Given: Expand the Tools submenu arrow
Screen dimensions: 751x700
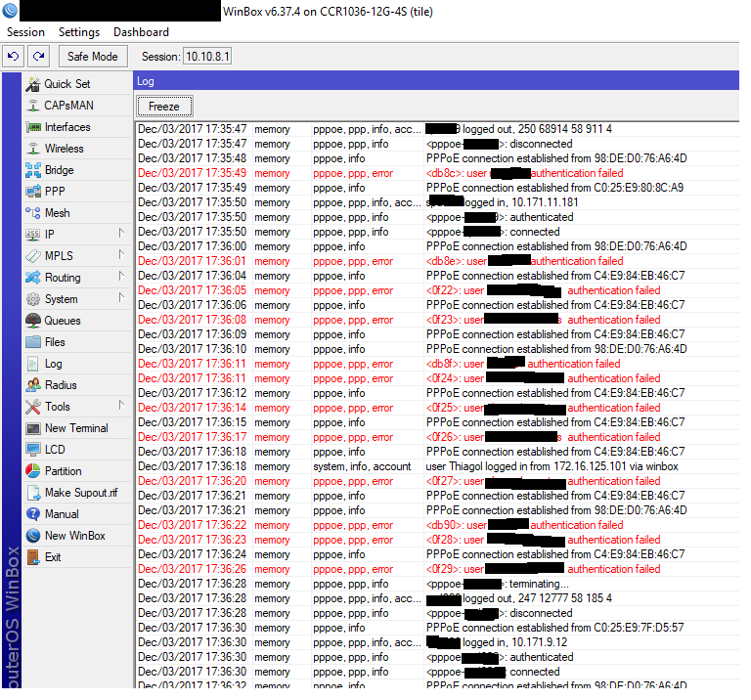Looking at the screenshot, I should click(121, 405).
